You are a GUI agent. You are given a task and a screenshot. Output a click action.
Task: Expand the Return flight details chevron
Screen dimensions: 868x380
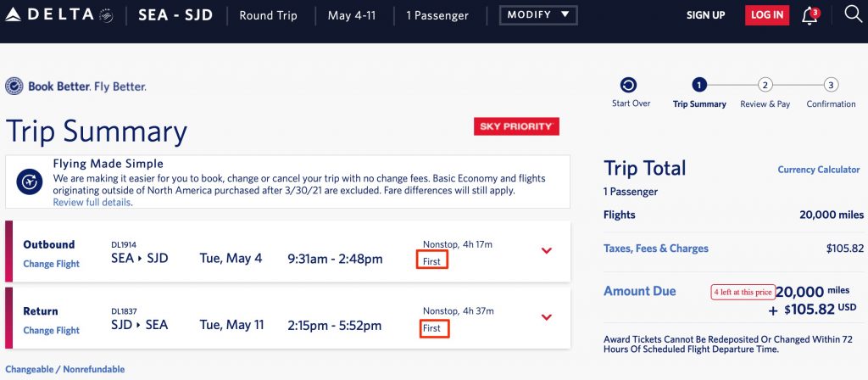pyautogui.click(x=547, y=317)
